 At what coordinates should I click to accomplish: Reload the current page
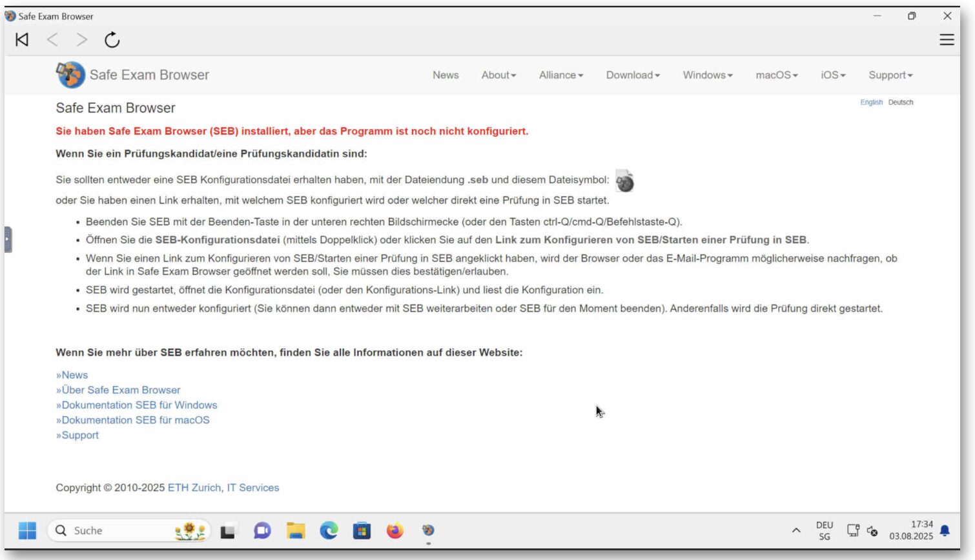(x=112, y=40)
